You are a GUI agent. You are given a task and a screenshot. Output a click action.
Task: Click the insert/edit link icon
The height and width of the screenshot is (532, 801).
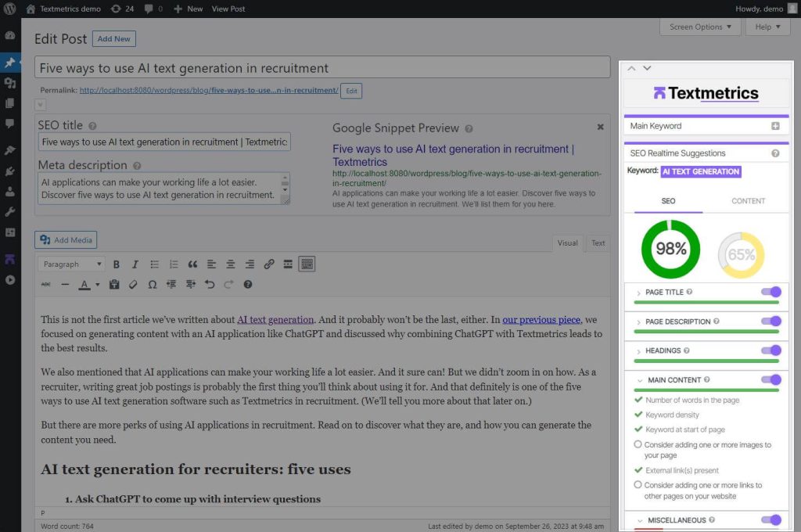point(269,264)
